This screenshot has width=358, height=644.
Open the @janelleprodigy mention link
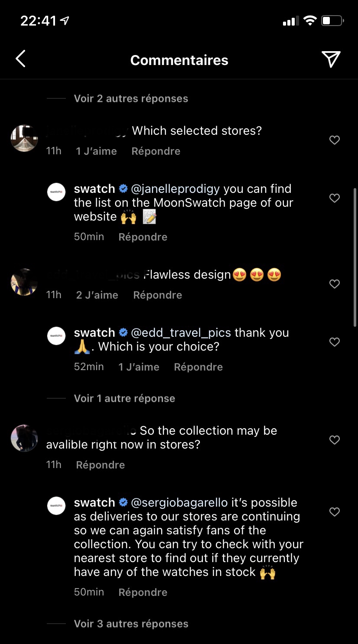pyautogui.click(x=175, y=189)
